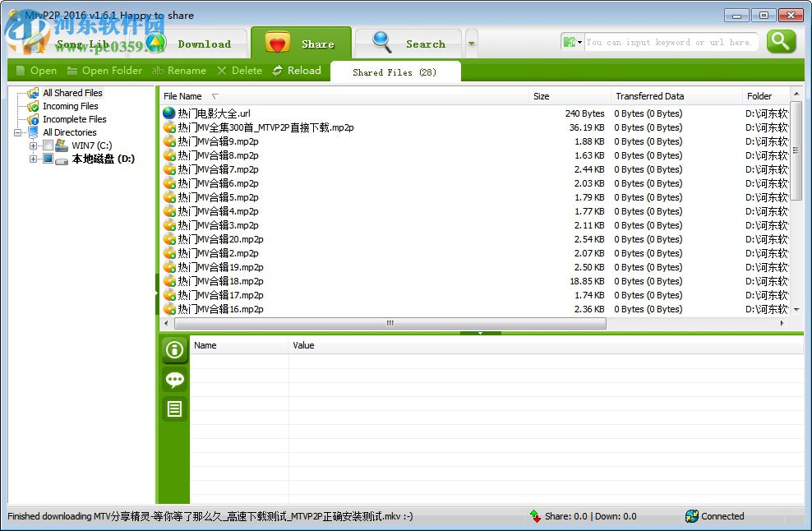Expand the 本地磁盘 (D:) drive node
This screenshot has height=531, width=812.
(33, 159)
